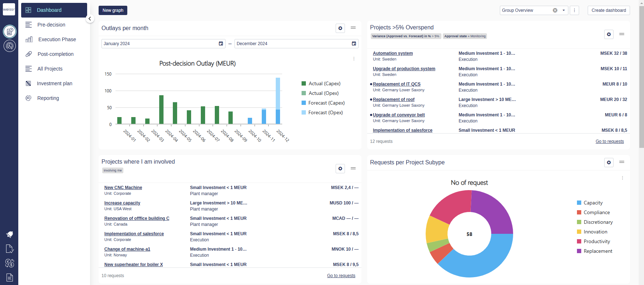
Task: Toggle the Compliance legend entry
Action: click(593, 212)
